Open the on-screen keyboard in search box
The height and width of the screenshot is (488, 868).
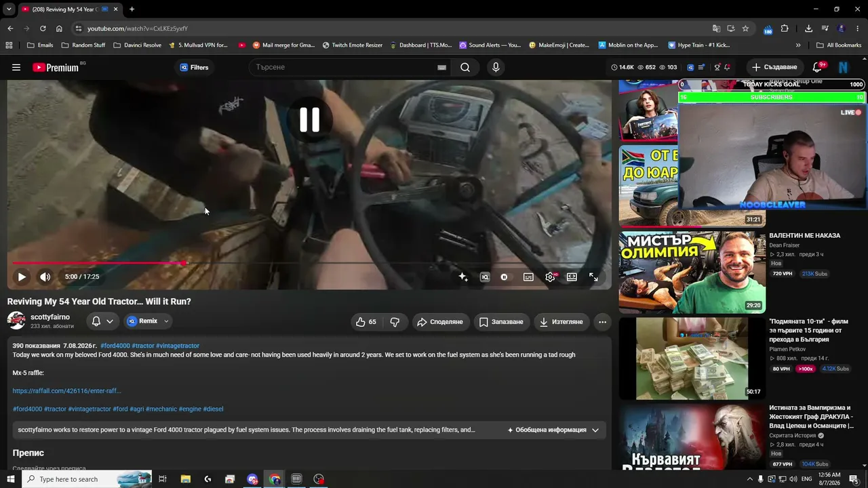coord(441,67)
